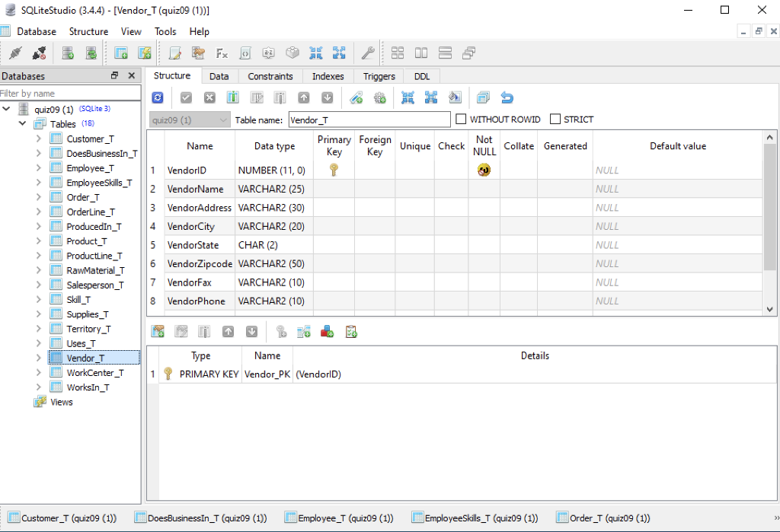Select the Vendor_PK primary key row
The width and height of the screenshot is (780, 532).
pos(267,374)
